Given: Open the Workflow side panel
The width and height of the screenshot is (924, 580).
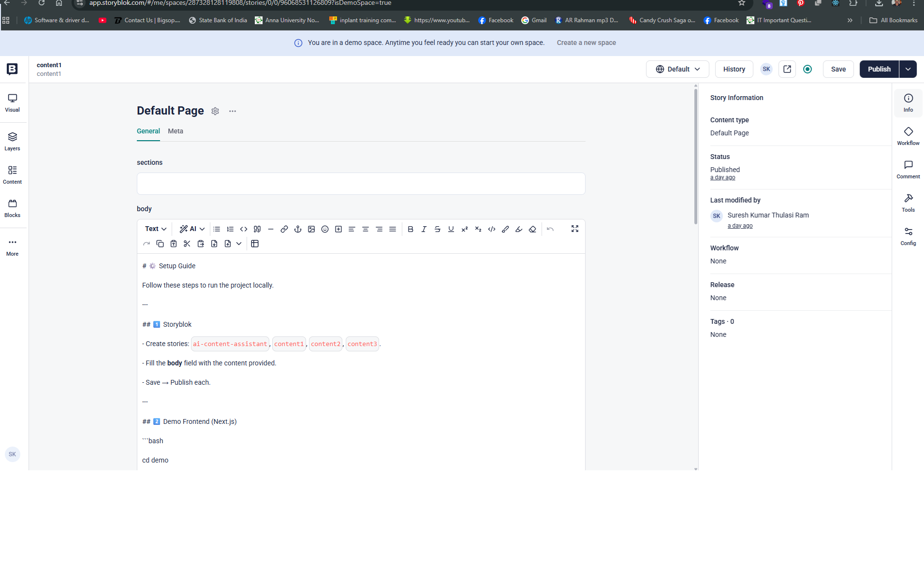Looking at the screenshot, I should (x=908, y=136).
